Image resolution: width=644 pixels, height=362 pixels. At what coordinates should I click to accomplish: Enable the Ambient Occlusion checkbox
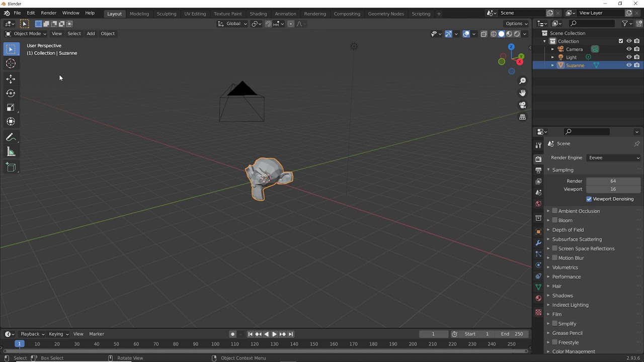tap(555, 211)
